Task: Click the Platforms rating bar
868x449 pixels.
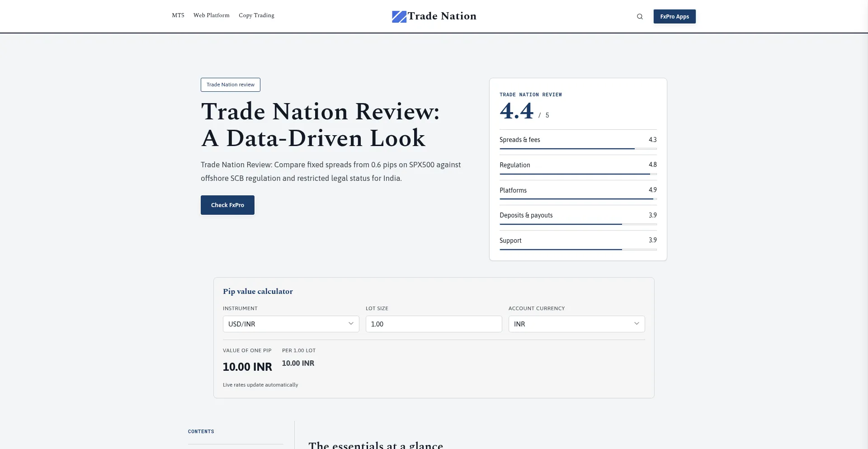Action: point(578,199)
